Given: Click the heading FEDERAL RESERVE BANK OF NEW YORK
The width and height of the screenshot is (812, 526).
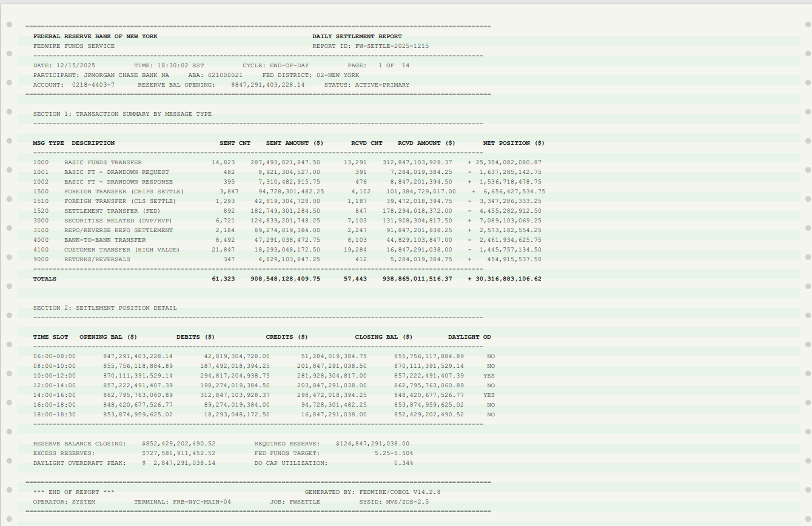Looking at the screenshot, I should [95, 36].
